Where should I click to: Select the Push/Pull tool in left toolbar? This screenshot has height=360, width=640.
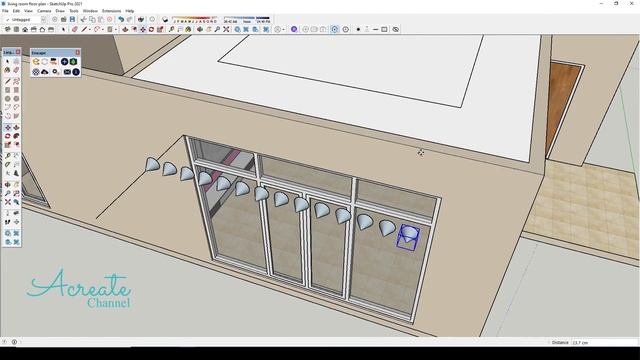click(16, 127)
